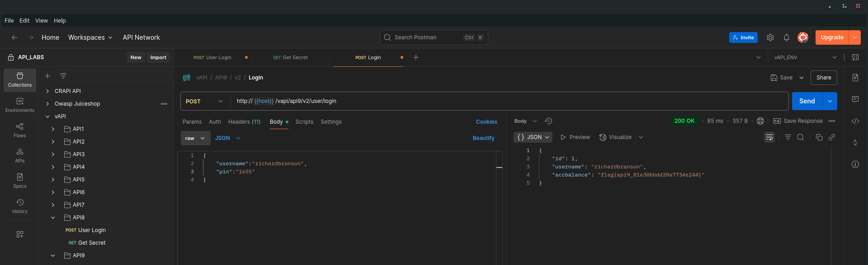Screen dimensions: 868x265
Task: Open the View menu
Action: 42,21
